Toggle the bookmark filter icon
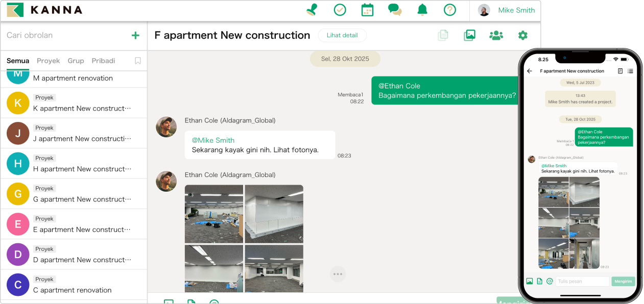The width and height of the screenshot is (644, 304). (x=138, y=61)
